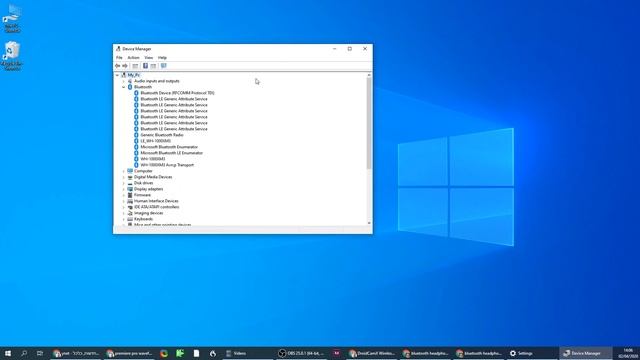Viewport: 640px width, 360px height.
Task: Switch to premiere pro Chrome taskbar window
Action: (129, 353)
